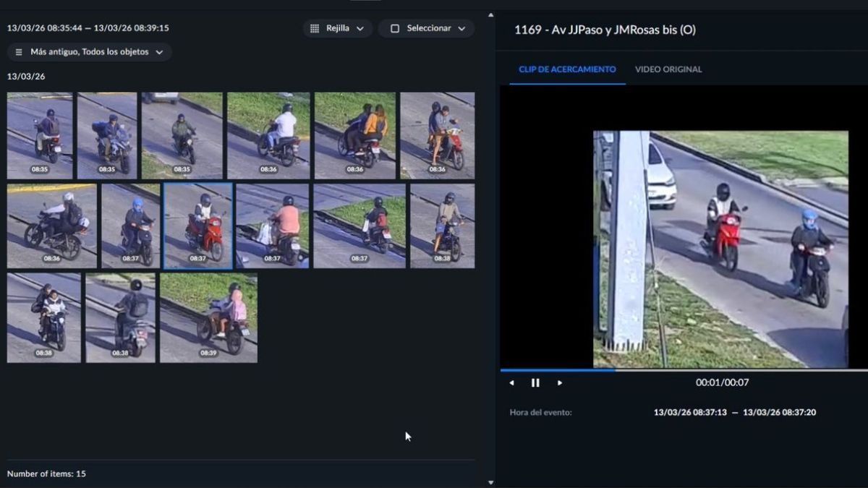
Task: Step back to previous frame arrow
Action: (511, 382)
